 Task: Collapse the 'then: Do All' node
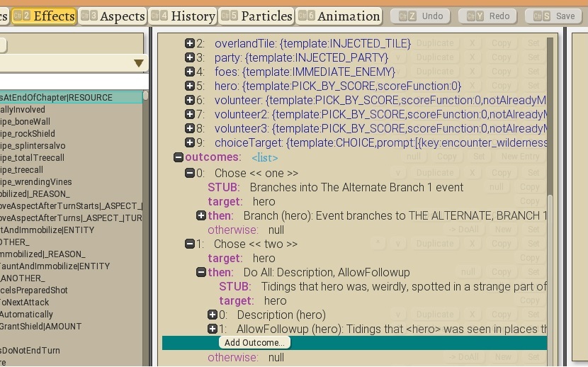click(x=201, y=272)
